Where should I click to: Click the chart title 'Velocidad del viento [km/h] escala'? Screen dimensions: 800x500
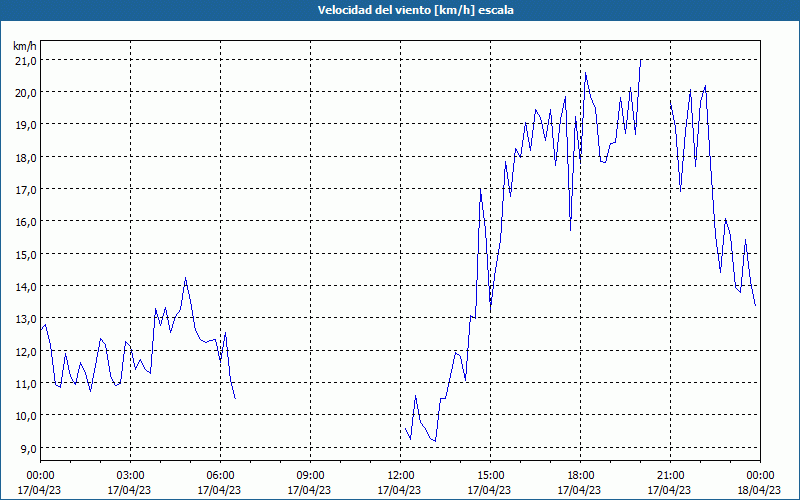[x=415, y=10]
